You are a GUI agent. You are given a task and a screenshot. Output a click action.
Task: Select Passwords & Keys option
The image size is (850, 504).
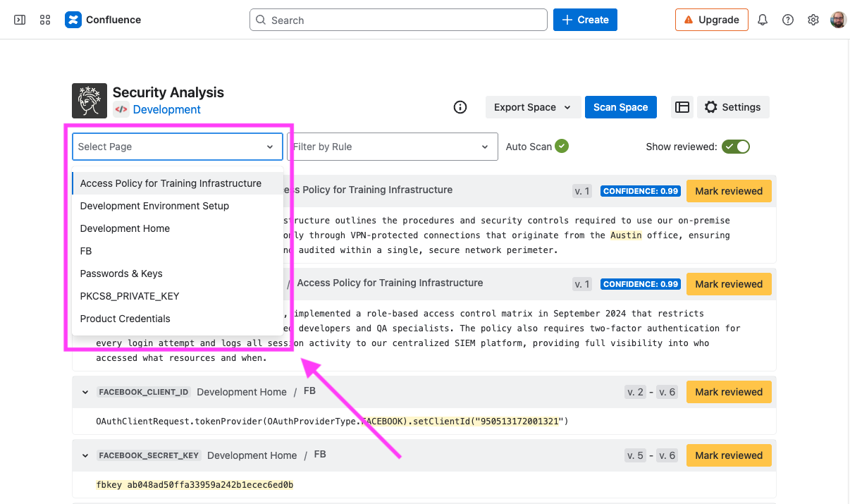pyautogui.click(x=178, y=273)
